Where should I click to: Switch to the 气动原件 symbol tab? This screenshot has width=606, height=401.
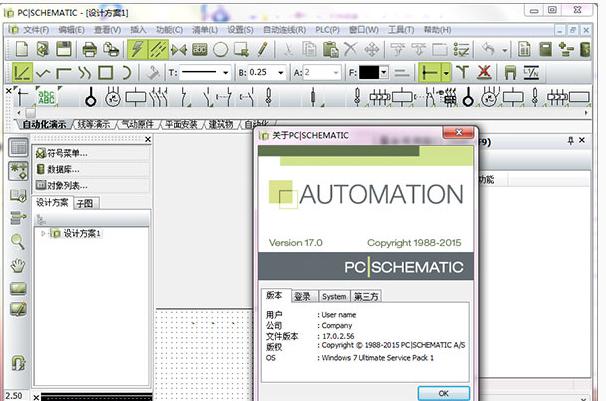[x=138, y=124]
